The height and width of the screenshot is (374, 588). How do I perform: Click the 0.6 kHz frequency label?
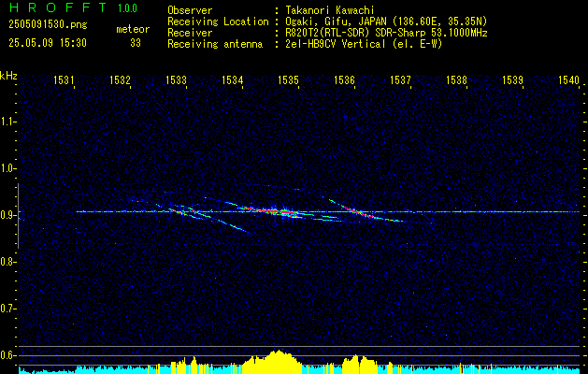[7, 355]
